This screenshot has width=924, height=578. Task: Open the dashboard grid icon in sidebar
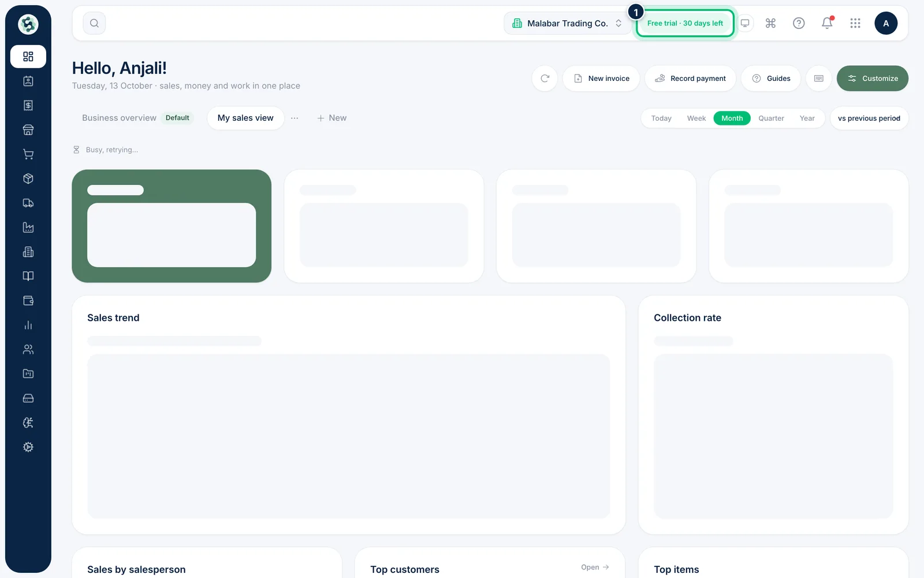click(x=28, y=57)
